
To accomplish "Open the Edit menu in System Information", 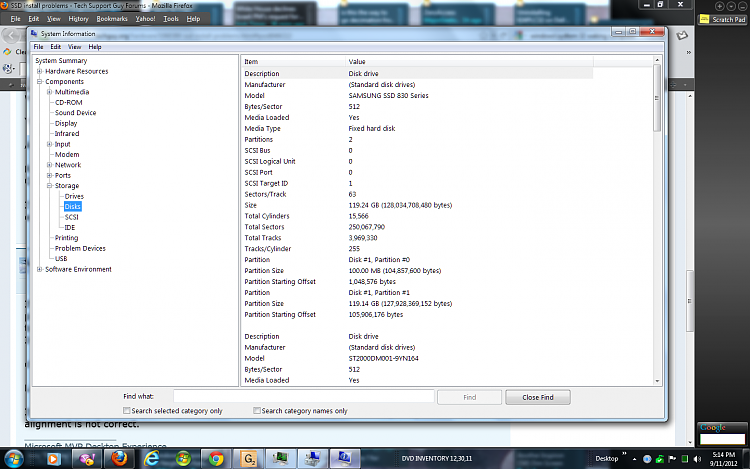I will (x=55, y=47).
